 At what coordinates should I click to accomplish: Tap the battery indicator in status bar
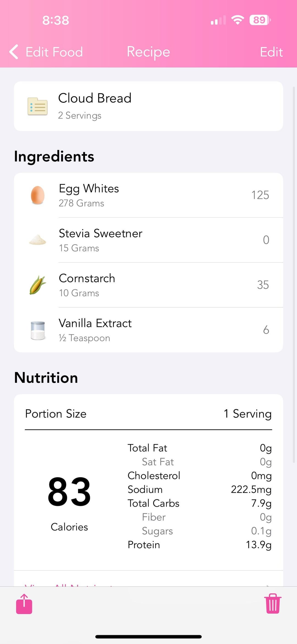pos(260,20)
